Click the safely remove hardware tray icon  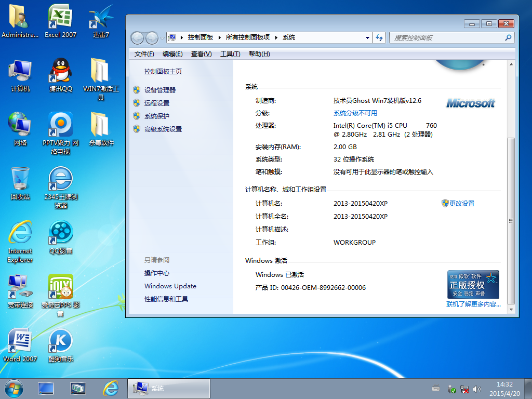[x=451, y=389]
